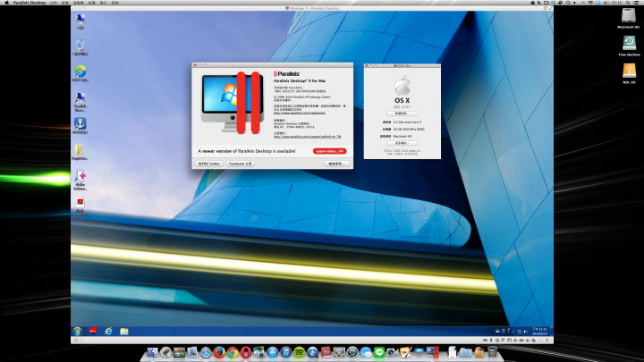Click the Twitter button in Parallels about

coord(209,164)
